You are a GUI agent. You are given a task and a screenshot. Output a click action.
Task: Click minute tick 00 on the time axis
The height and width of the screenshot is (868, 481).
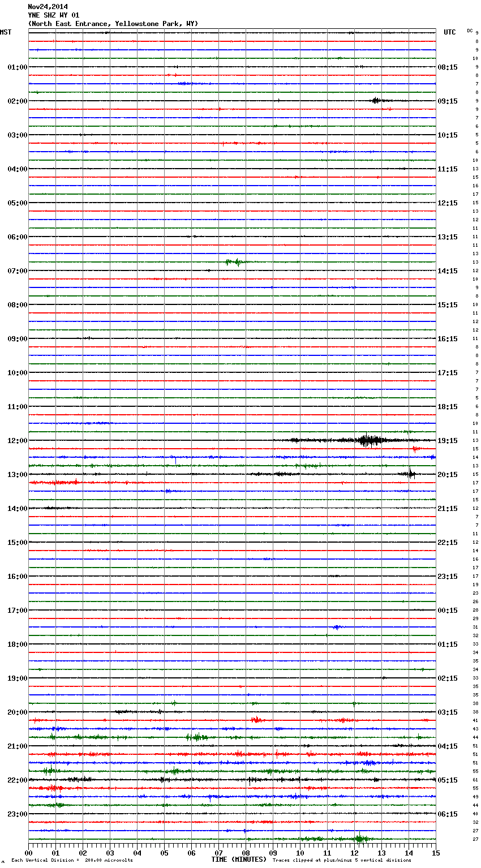[28, 853]
